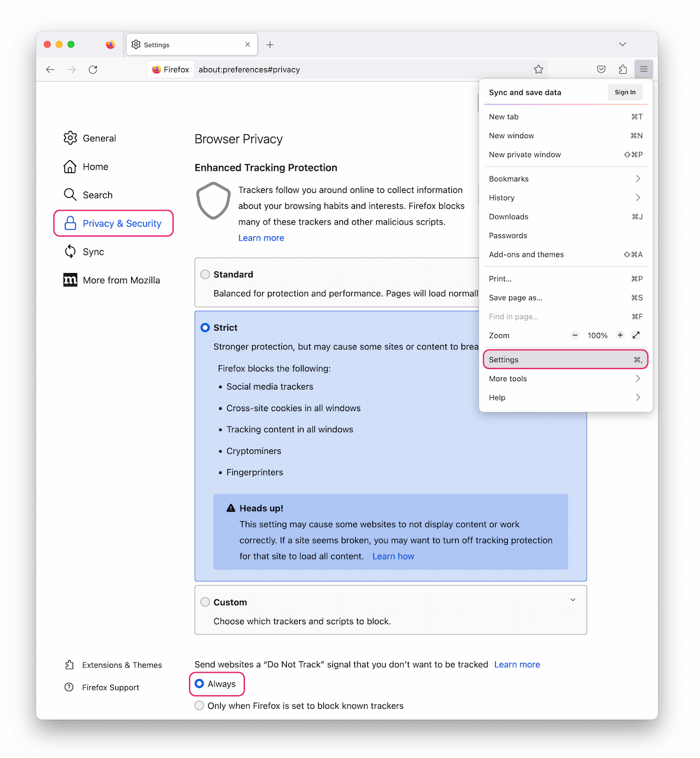Choose Save page as… from menu
This screenshot has width=700, height=758.
coord(566,297)
